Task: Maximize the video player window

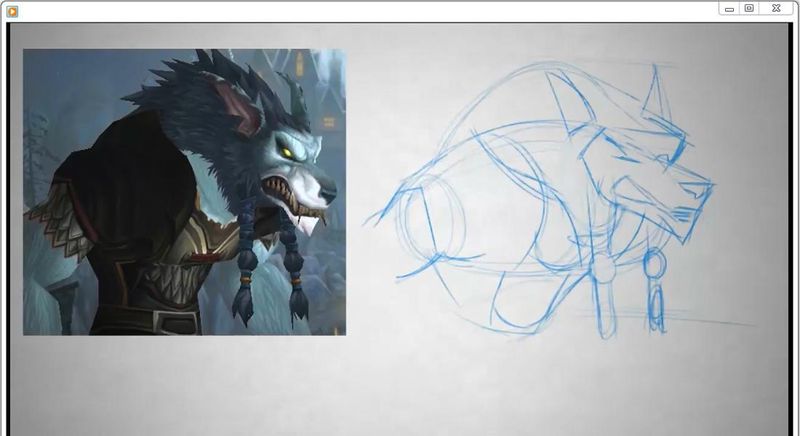Action: (x=749, y=9)
